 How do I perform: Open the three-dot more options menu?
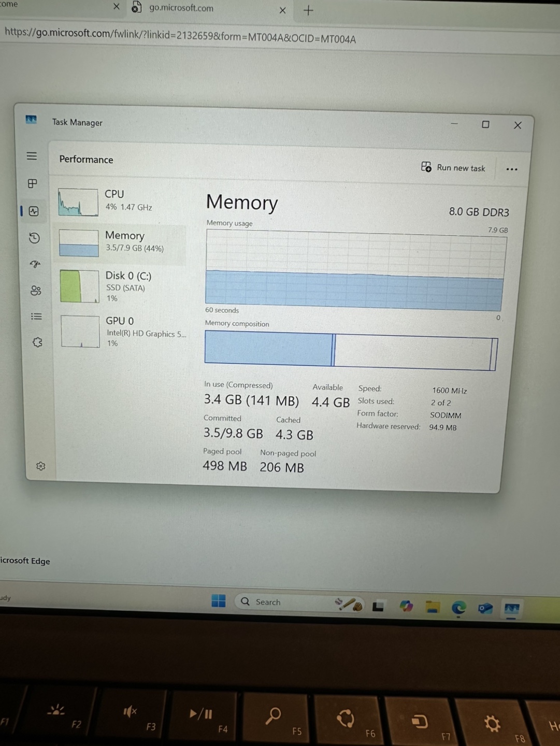pyautogui.click(x=512, y=169)
